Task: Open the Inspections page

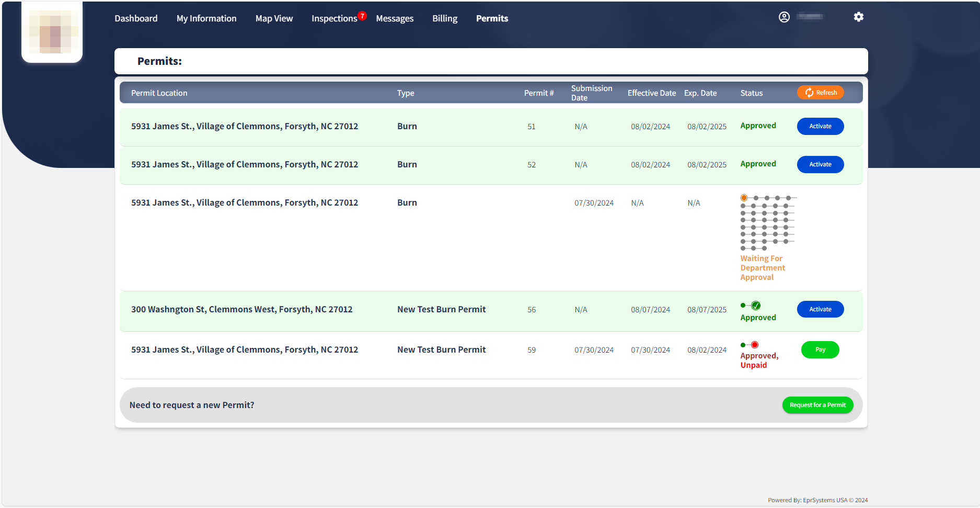Action: (334, 18)
